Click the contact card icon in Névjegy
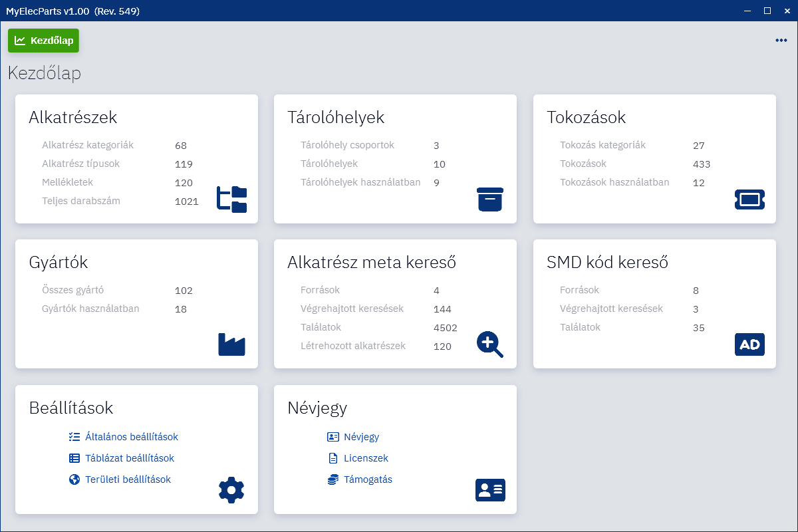 click(x=490, y=490)
